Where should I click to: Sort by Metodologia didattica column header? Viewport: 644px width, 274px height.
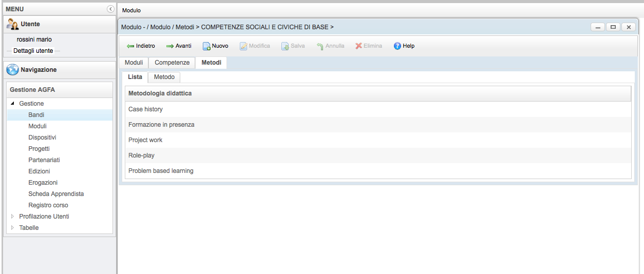(x=160, y=93)
